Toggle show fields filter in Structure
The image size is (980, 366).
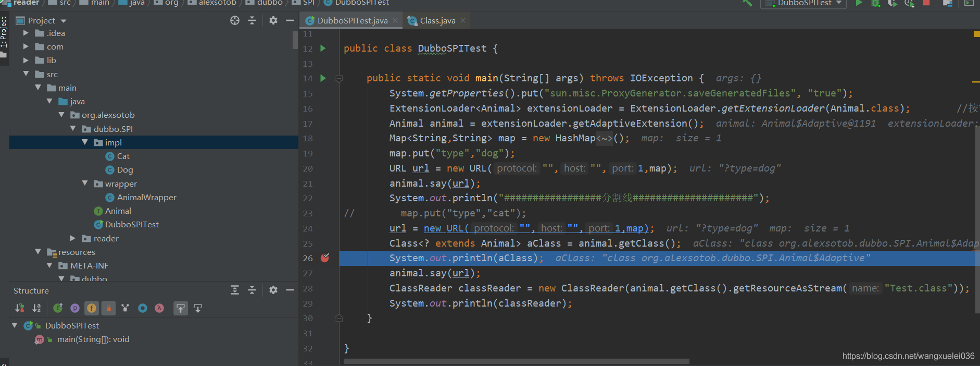(x=92, y=308)
